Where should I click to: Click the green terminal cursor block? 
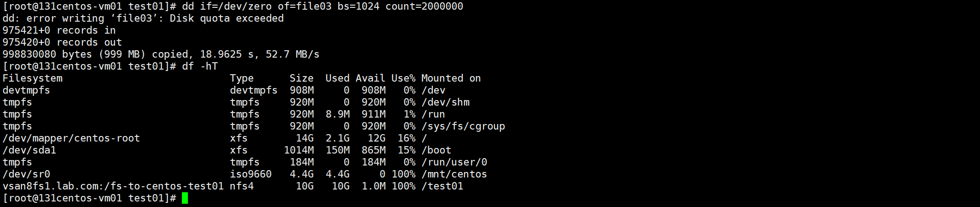[185, 198]
